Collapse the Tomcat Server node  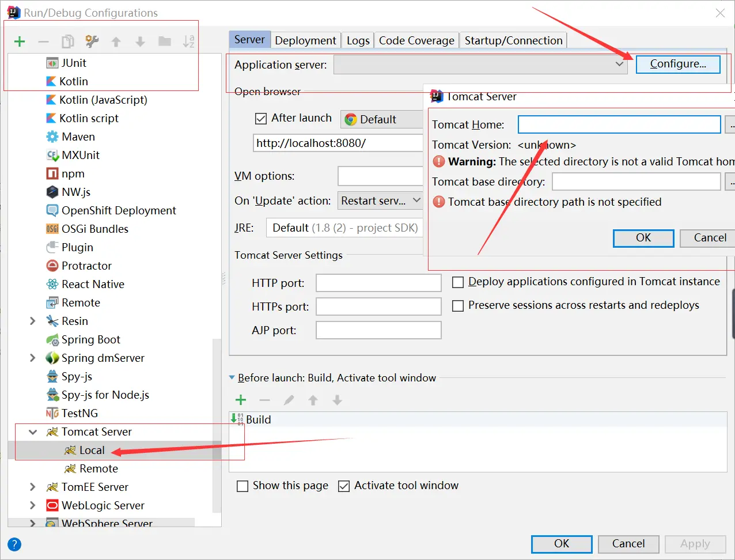click(33, 432)
